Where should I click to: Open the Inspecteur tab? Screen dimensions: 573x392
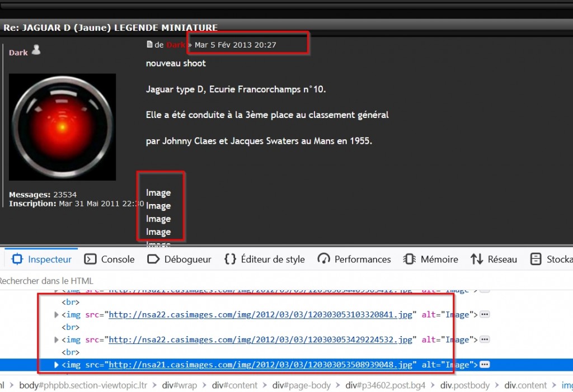tap(41, 259)
